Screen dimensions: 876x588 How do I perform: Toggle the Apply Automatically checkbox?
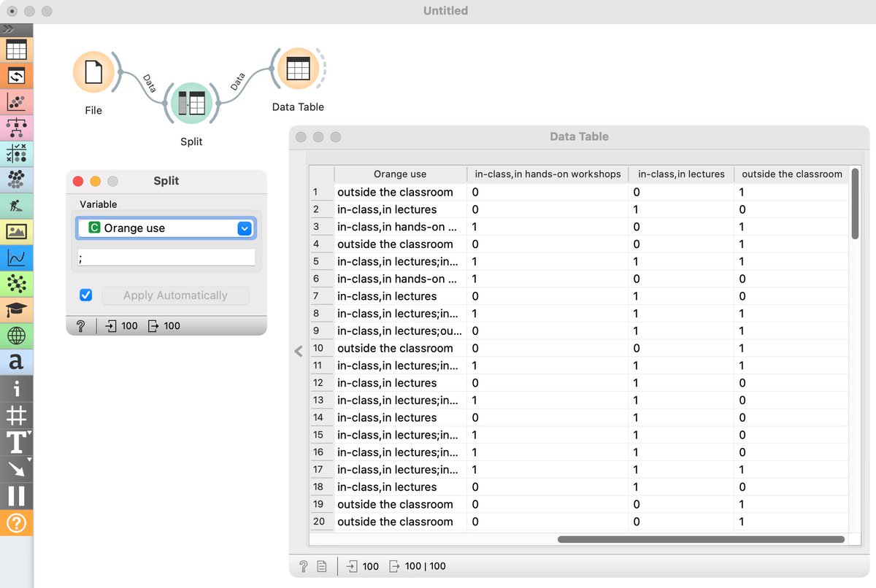click(x=86, y=295)
